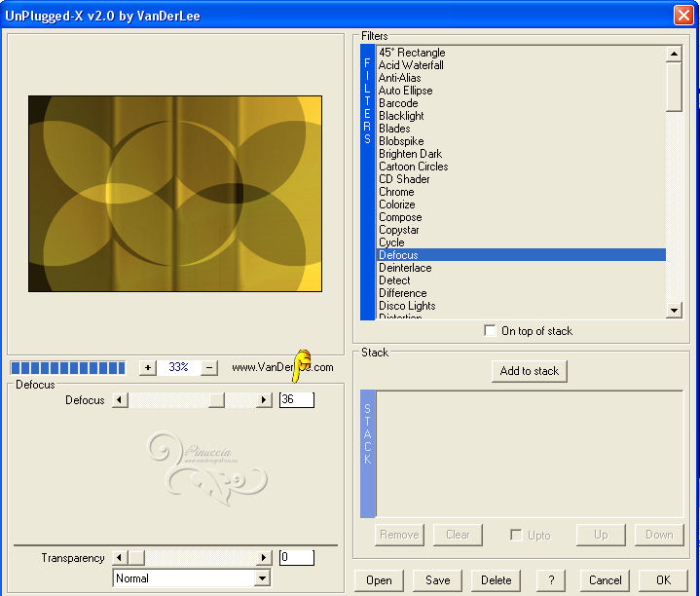The image size is (700, 596).
Task: Click the blue progress bar
Action: (x=68, y=368)
